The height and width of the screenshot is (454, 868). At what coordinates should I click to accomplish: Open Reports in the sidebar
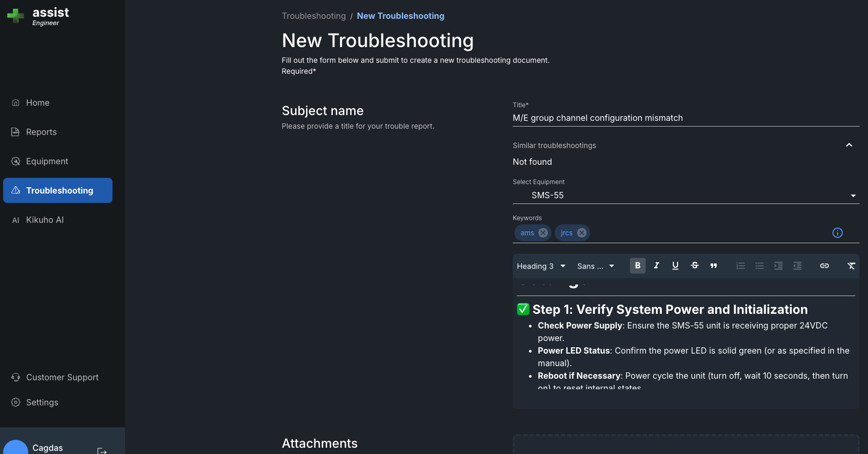[x=58, y=132]
